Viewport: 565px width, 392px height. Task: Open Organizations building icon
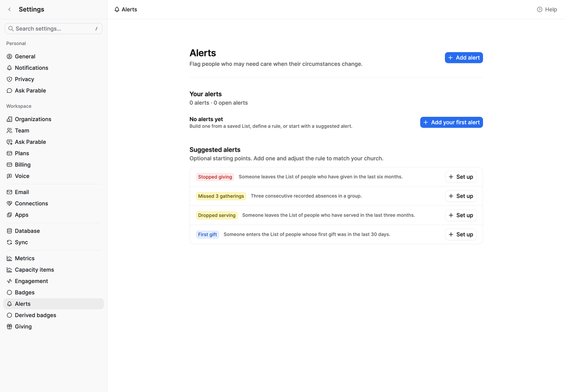pyautogui.click(x=9, y=119)
